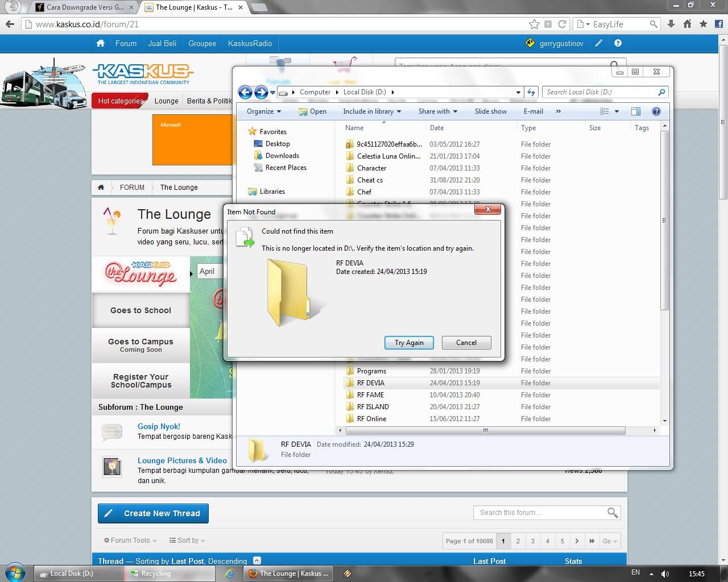Go to forum page 2
Viewport: 728px width, 582px height.
tap(518, 541)
